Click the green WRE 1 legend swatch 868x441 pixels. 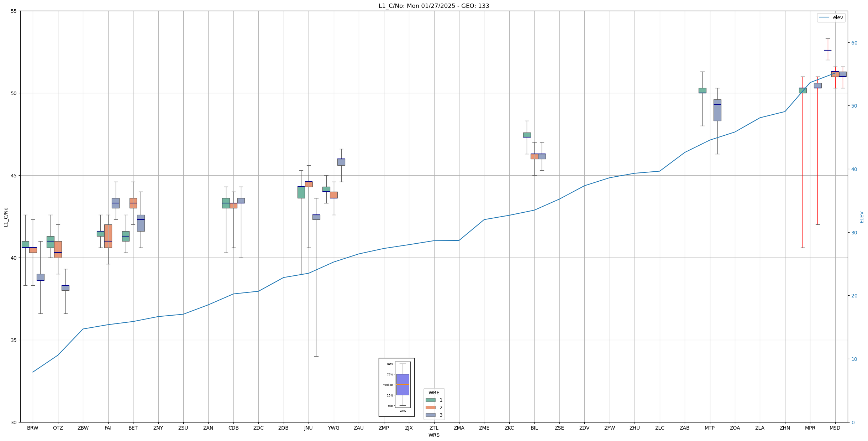(430, 400)
